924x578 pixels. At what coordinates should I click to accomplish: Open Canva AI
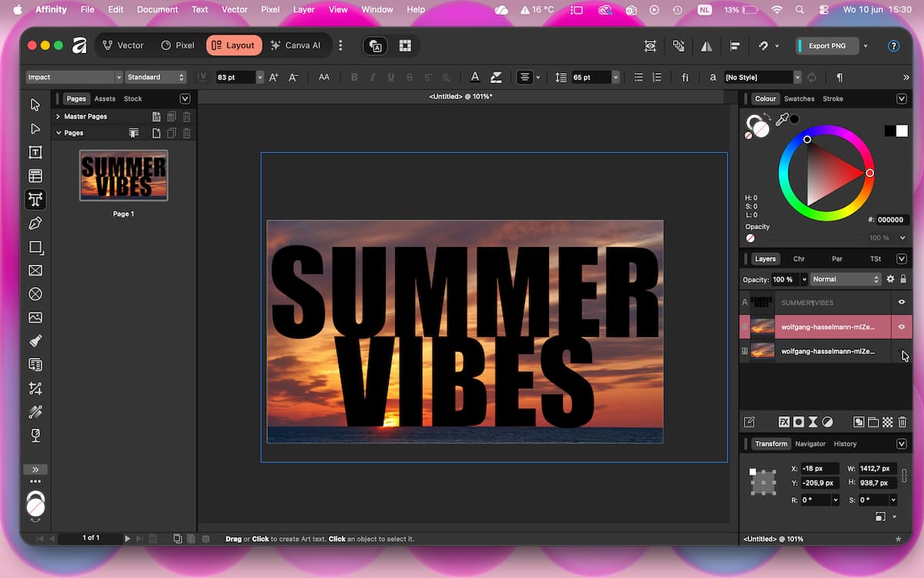(x=295, y=45)
